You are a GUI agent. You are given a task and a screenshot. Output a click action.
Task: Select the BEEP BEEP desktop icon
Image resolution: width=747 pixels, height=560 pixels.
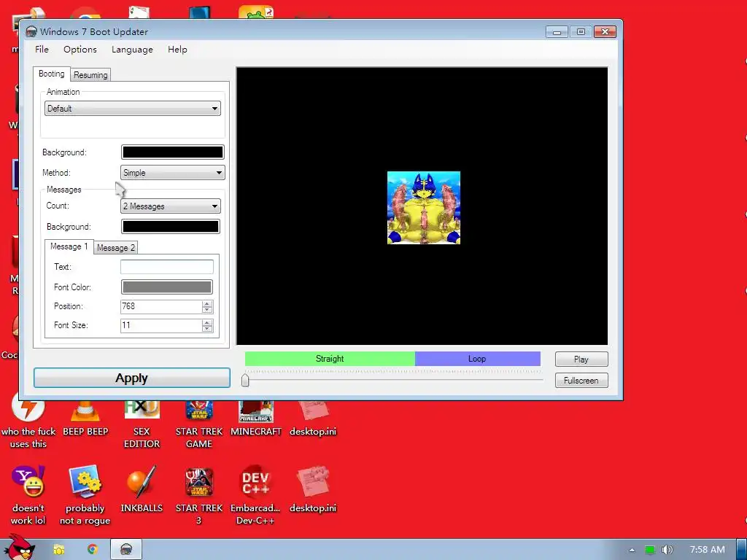85,419
